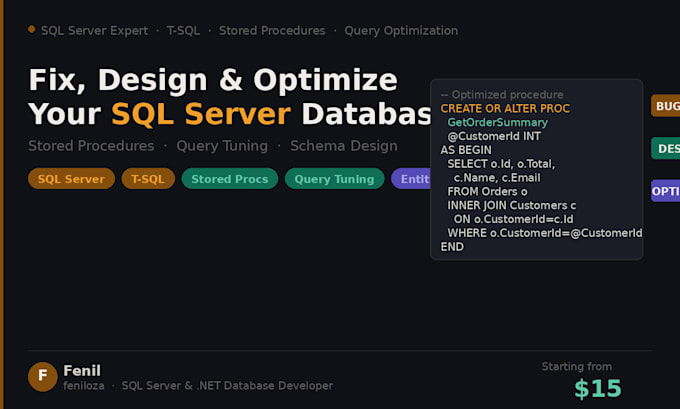Click the orange dot before SQL Server Expert
680x409 pixels.
click(x=32, y=29)
